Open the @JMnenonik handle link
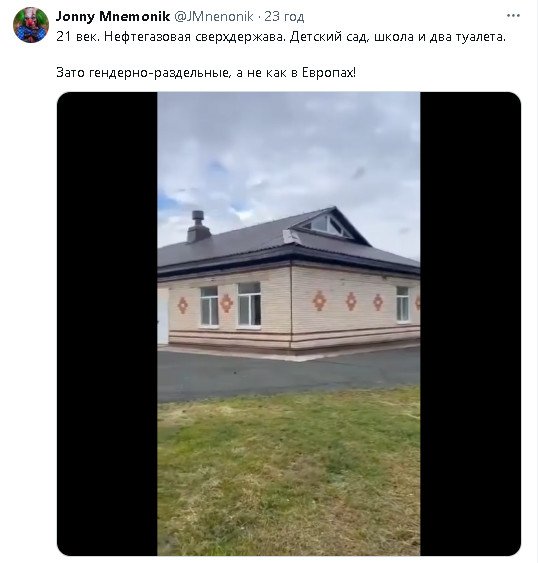Image resolution: width=538 pixels, height=563 pixels. point(214,16)
